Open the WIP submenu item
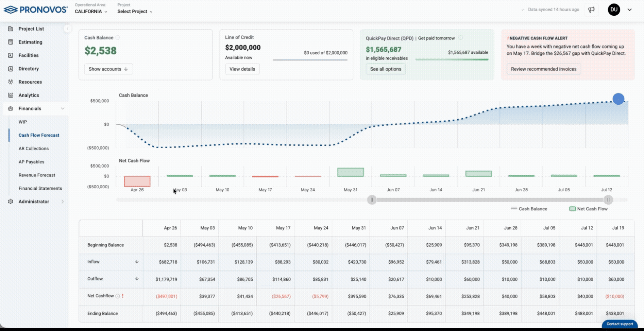The image size is (644, 331). click(x=23, y=122)
